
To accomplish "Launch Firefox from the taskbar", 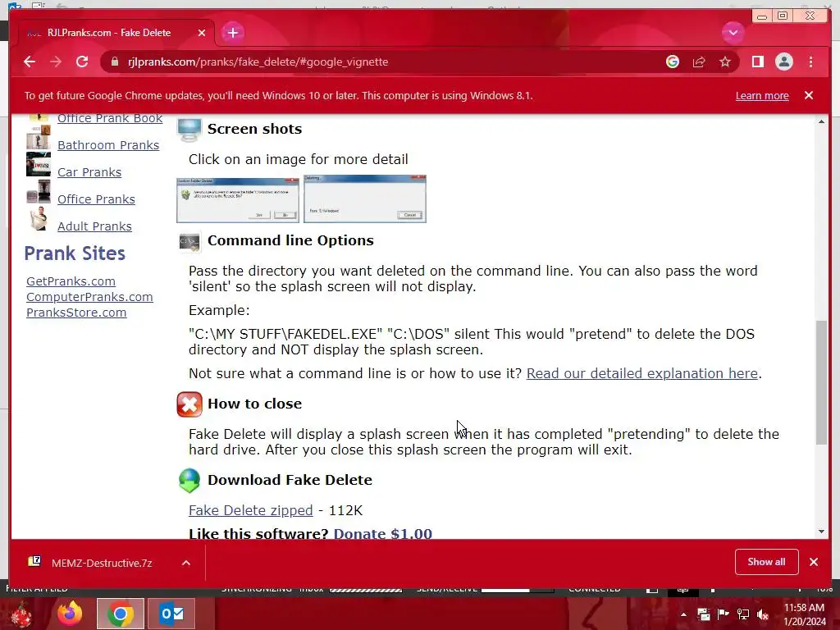I will point(70,614).
